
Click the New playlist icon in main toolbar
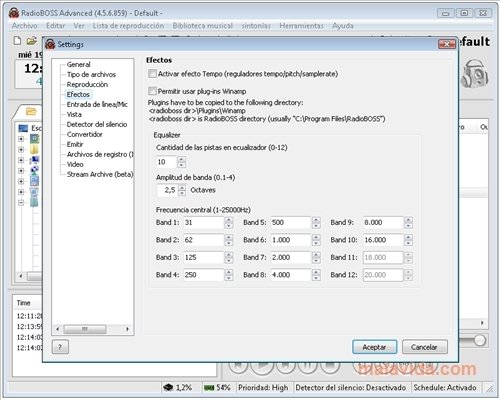pos(17,41)
